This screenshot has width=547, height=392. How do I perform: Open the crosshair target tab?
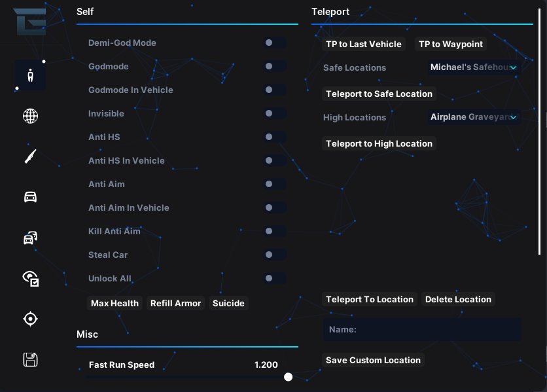coord(30,319)
